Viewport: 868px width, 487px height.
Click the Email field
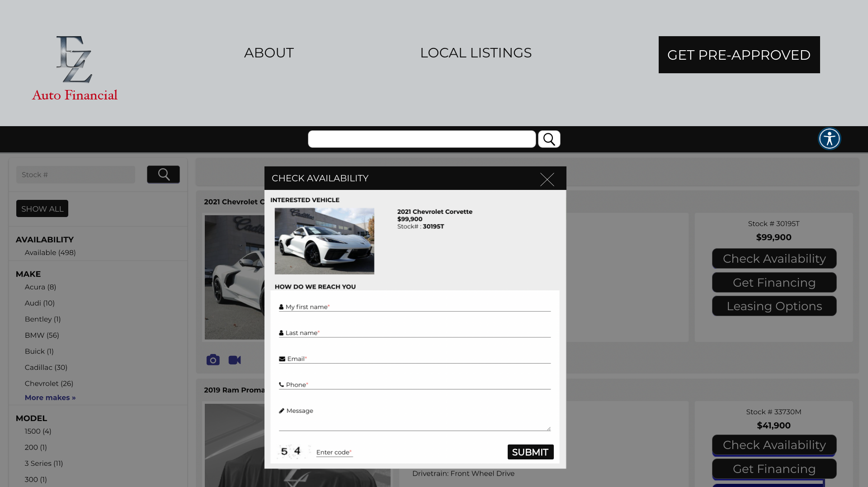[x=415, y=359]
